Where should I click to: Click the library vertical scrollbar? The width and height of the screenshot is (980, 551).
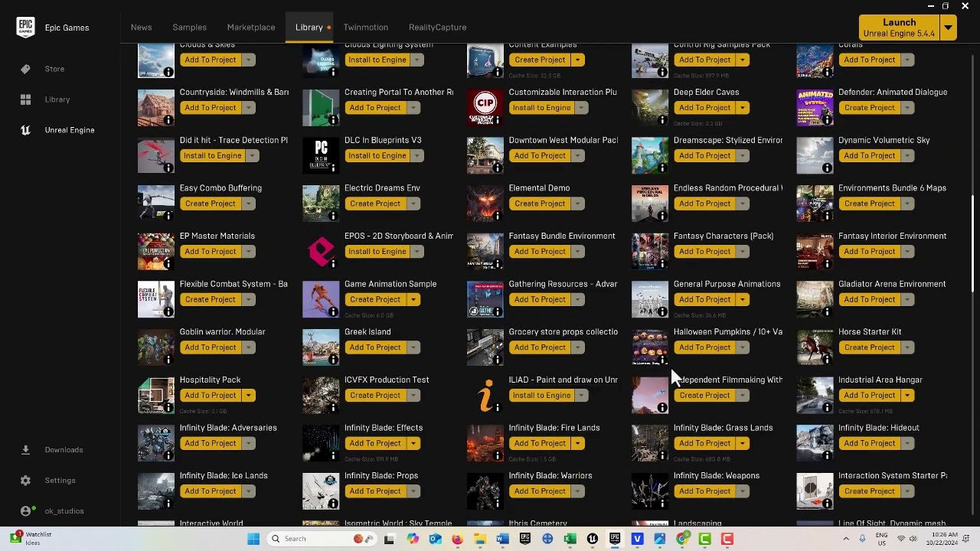coord(974,243)
